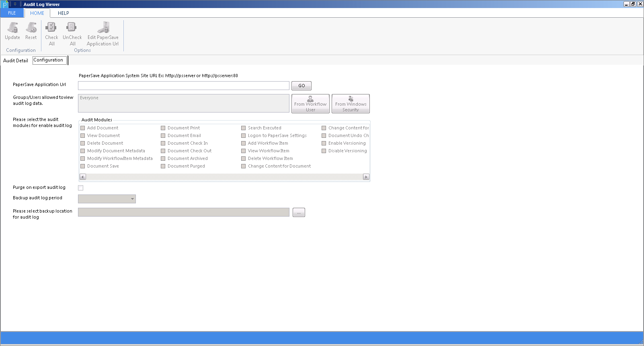Open the quick access toolbar dropdown arrow
Viewport: 644px width, 346px height.
[15, 4]
